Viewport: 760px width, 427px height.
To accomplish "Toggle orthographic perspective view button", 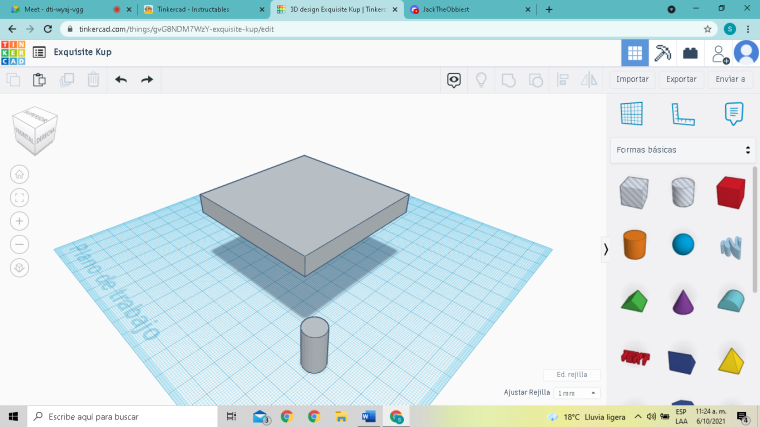I will pos(19,268).
